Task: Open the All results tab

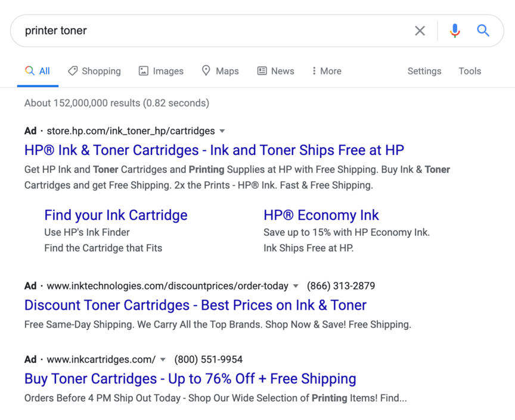Action: 38,71
